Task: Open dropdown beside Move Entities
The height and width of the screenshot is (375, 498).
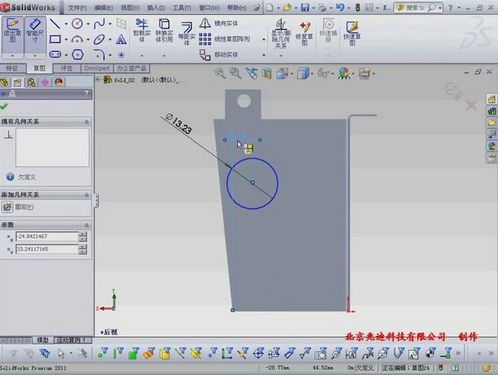Action: (264, 55)
